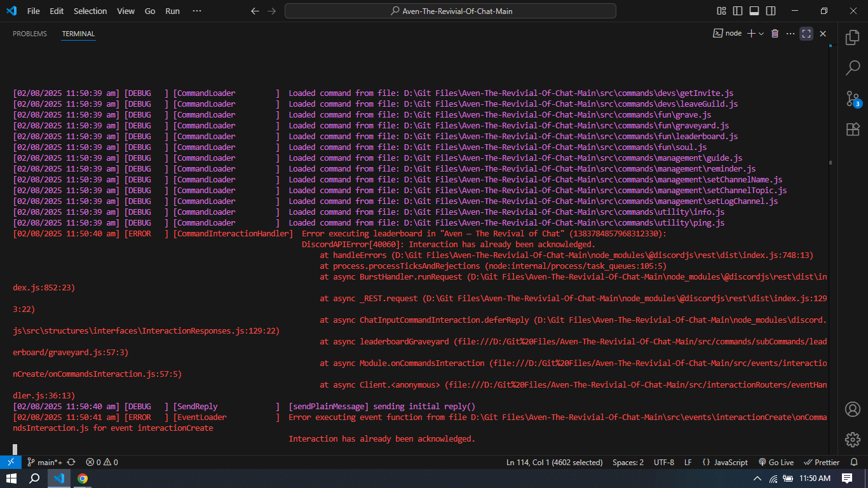This screenshot has width=868, height=488.
Task: Open the Go menu
Action: (x=150, y=11)
